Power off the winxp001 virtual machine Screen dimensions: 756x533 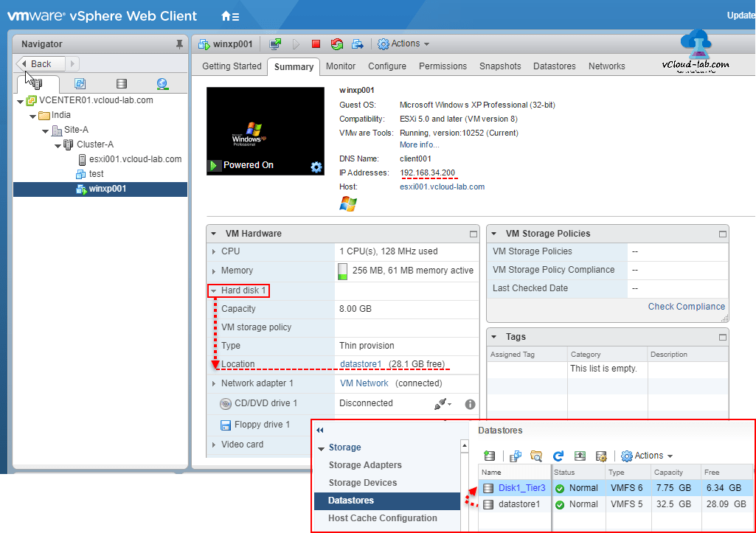click(316, 43)
